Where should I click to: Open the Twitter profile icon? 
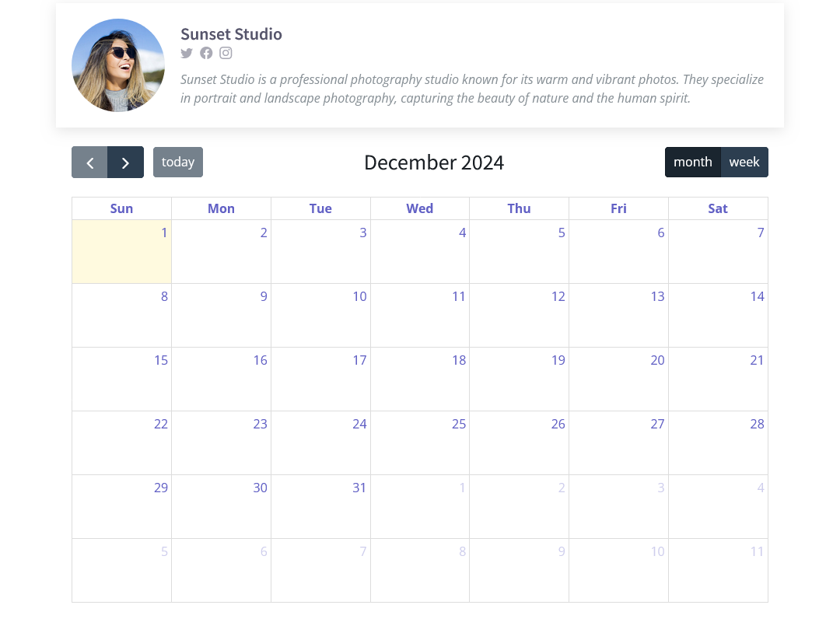(187, 53)
